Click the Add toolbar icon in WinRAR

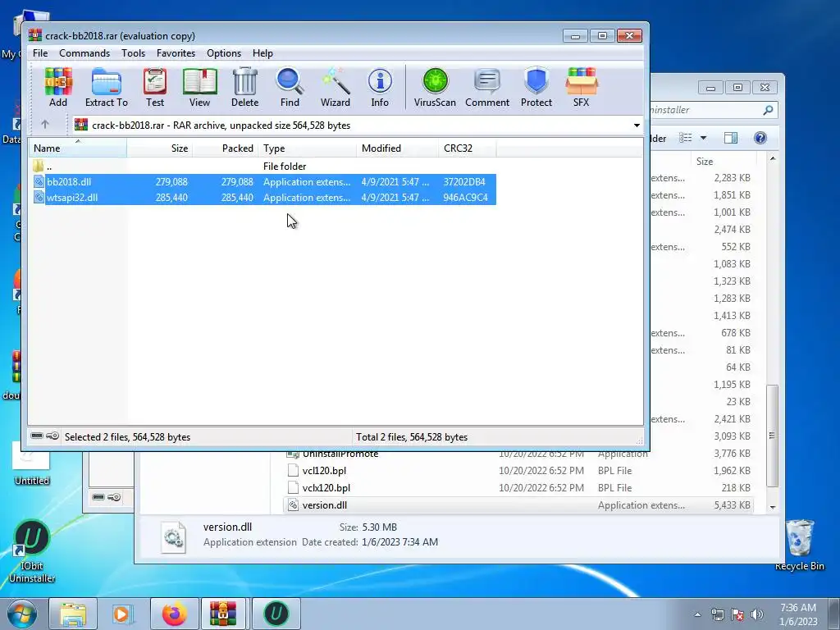58,88
